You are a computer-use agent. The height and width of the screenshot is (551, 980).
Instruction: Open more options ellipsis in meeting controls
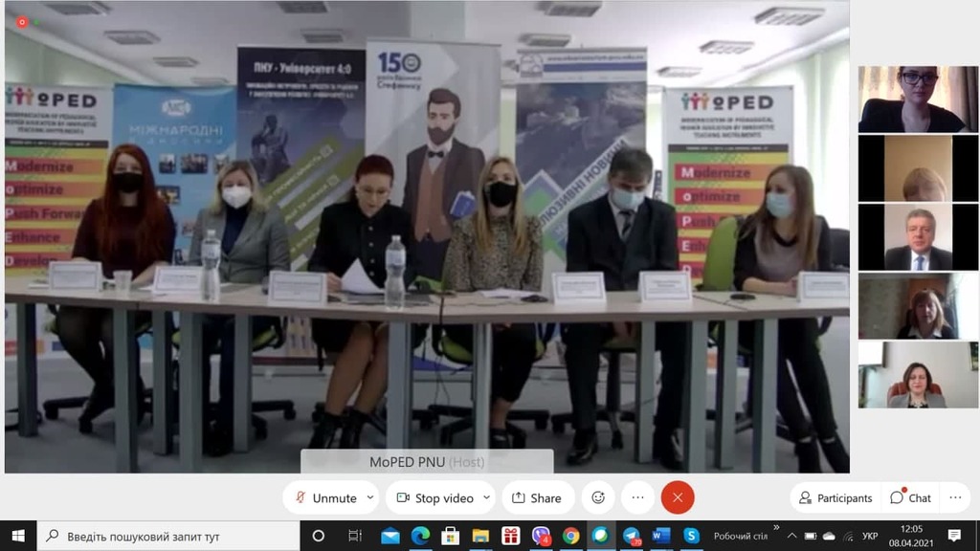(x=637, y=497)
